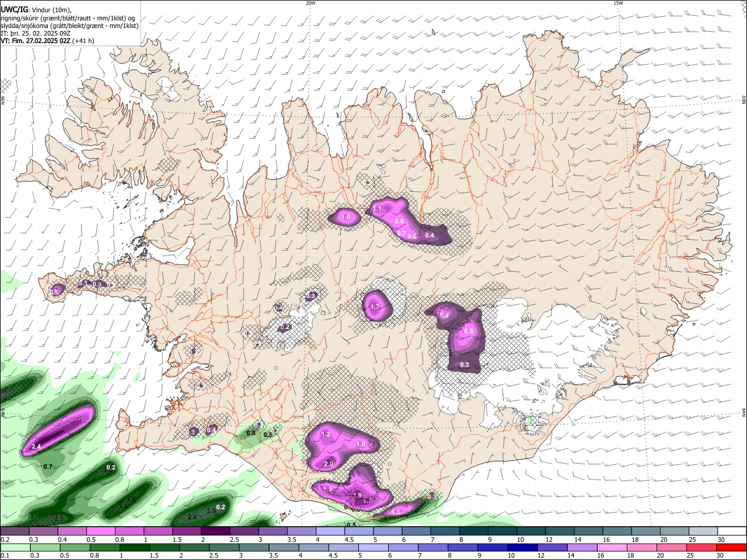Click the '15W' longitude label
Viewport: 747px width, 560px height.
[618, 3]
